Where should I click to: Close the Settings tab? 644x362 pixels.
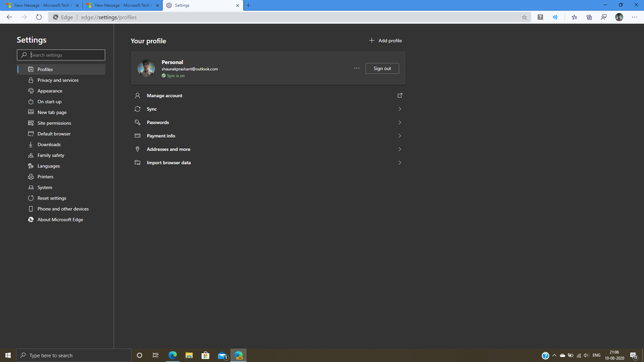click(237, 5)
